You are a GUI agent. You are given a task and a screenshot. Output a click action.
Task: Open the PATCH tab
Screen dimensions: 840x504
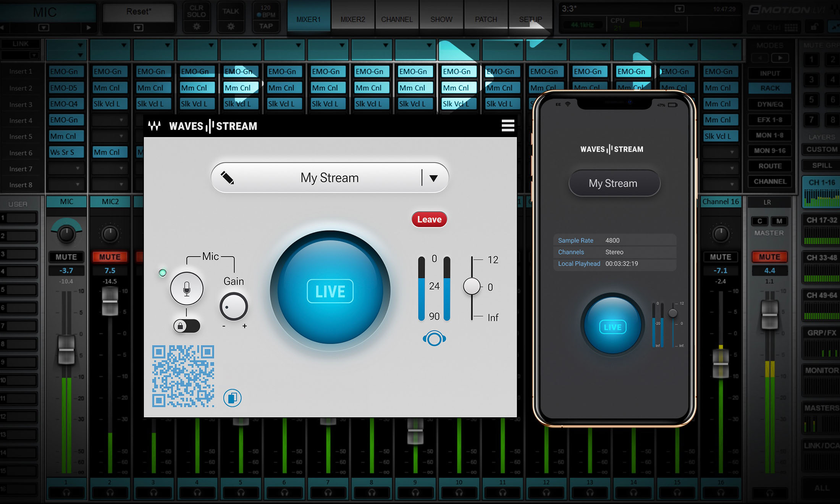(x=485, y=19)
